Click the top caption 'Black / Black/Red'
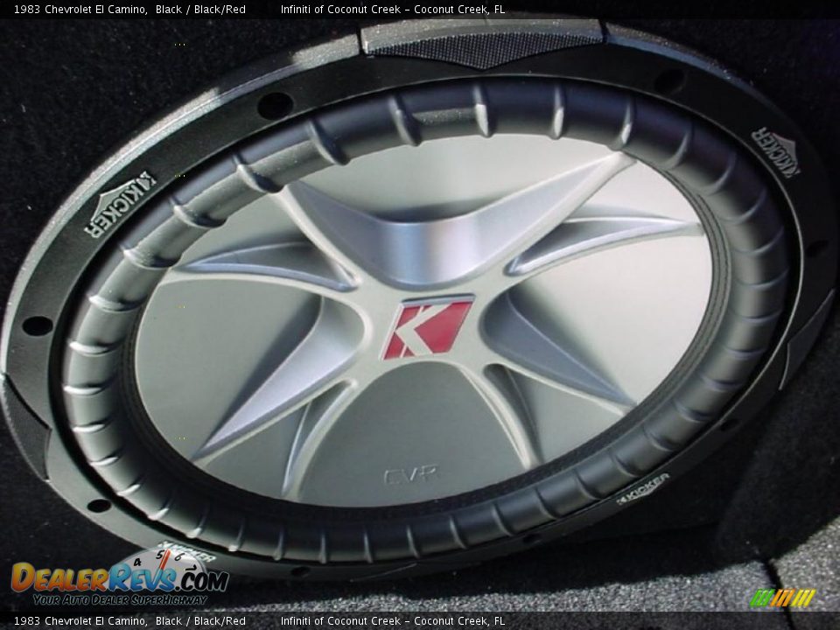 [x=201, y=9]
